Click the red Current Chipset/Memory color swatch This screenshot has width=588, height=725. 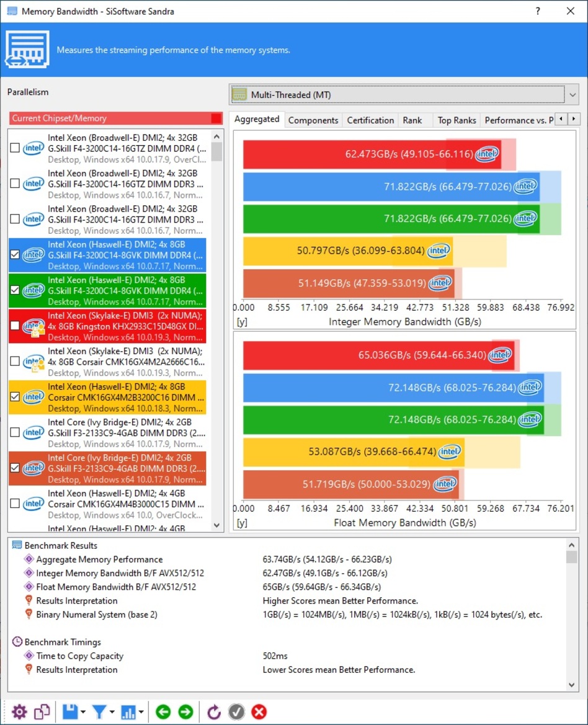(216, 118)
